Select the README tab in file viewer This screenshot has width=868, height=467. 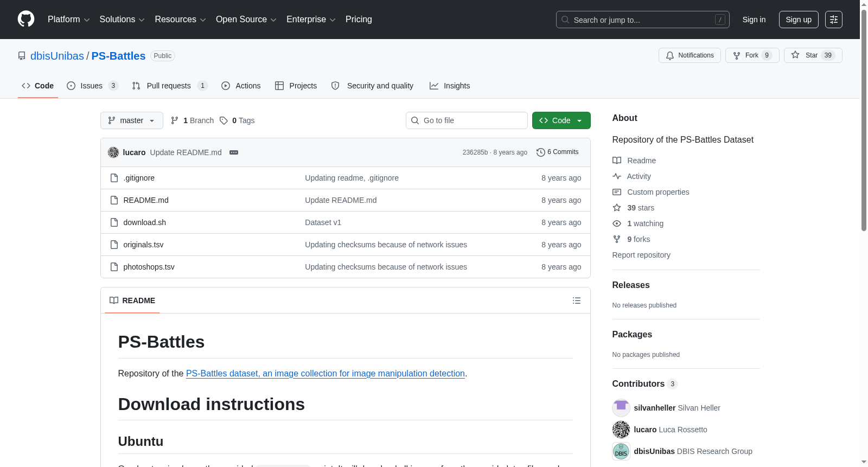coord(132,300)
